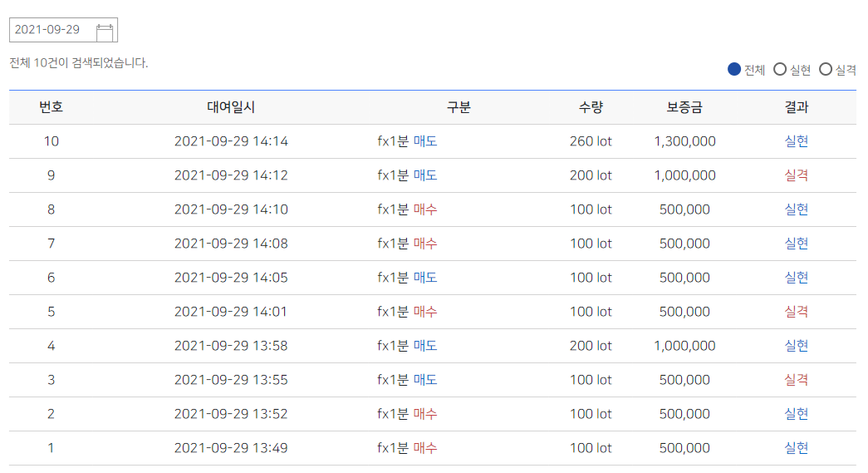Click the 수량 column header

(x=591, y=107)
